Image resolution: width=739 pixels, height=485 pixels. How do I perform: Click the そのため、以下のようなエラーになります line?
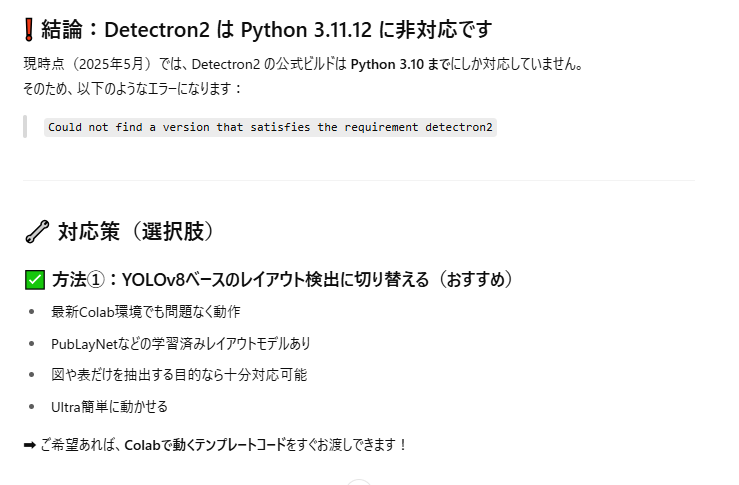[x=132, y=88]
